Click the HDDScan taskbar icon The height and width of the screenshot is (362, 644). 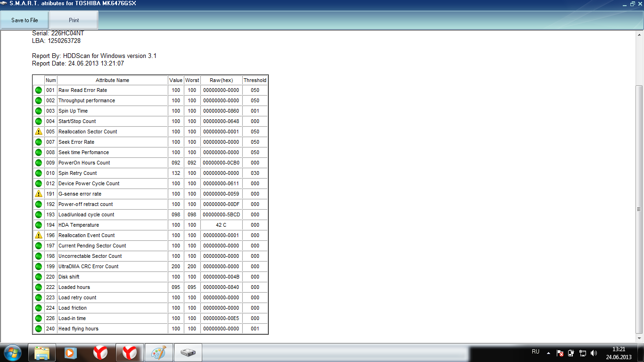click(188, 353)
